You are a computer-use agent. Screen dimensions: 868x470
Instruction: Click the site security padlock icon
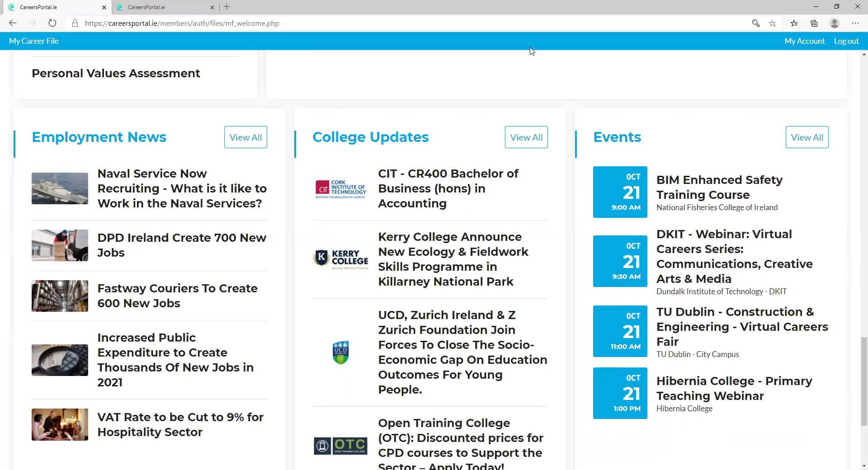[x=75, y=23]
